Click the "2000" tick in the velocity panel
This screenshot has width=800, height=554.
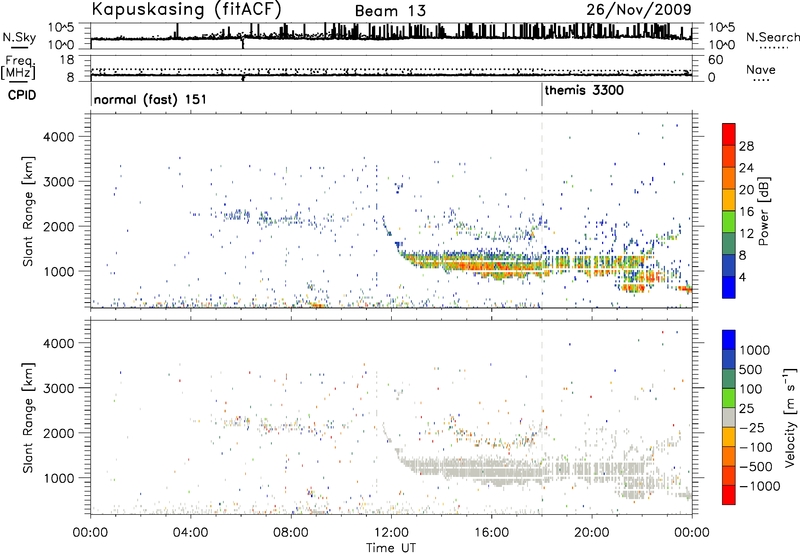point(60,433)
